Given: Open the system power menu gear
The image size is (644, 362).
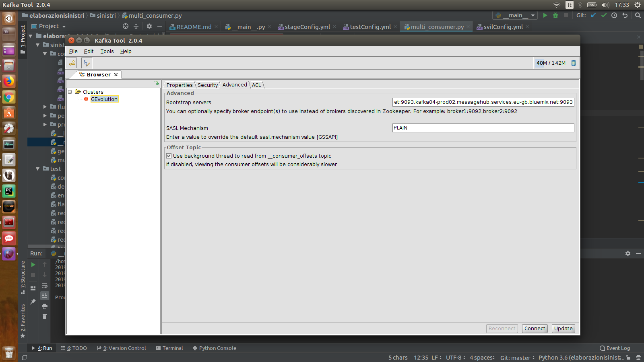Looking at the screenshot, I should pyautogui.click(x=638, y=5).
